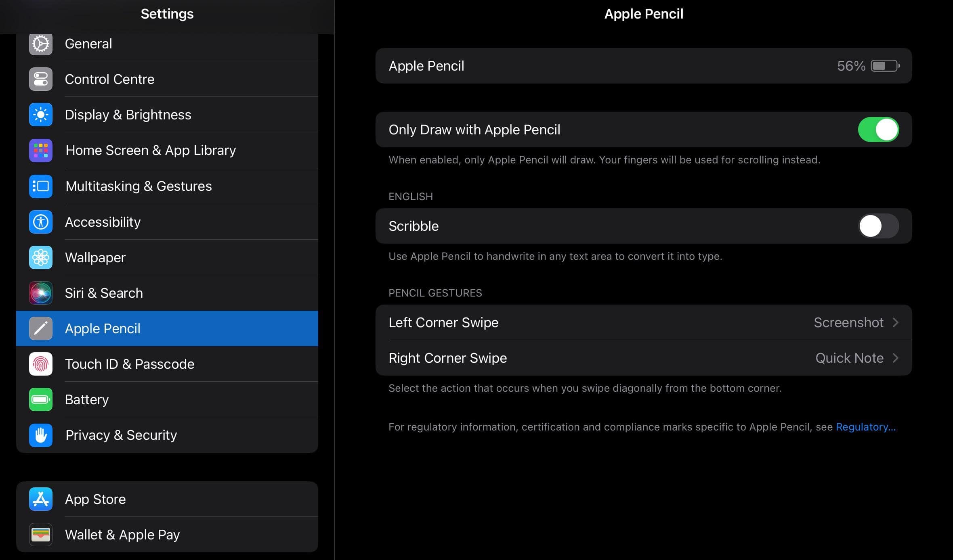953x560 pixels.
Task: Click the Home Screen app grid icon
Action: (x=41, y=150)
